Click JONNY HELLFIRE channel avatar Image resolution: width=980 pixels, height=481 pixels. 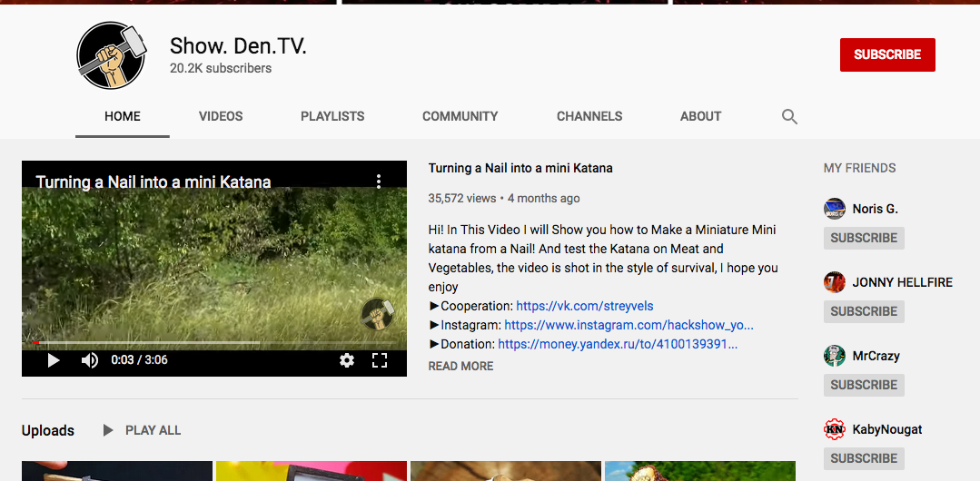[835, 282]
